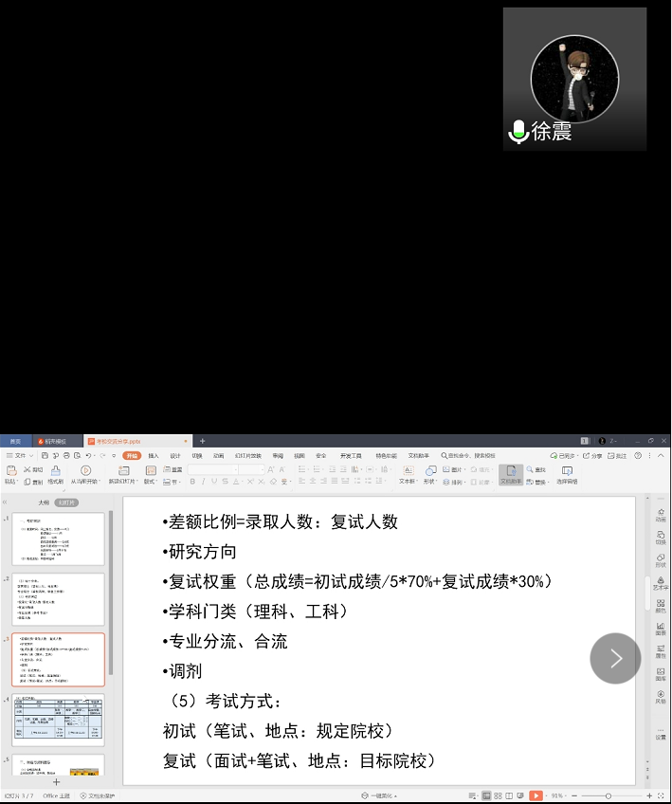Screen dimensions: 672x804
Task: Collapse the ribbon with the chevron arrow
Action: (x=661, y=455)
